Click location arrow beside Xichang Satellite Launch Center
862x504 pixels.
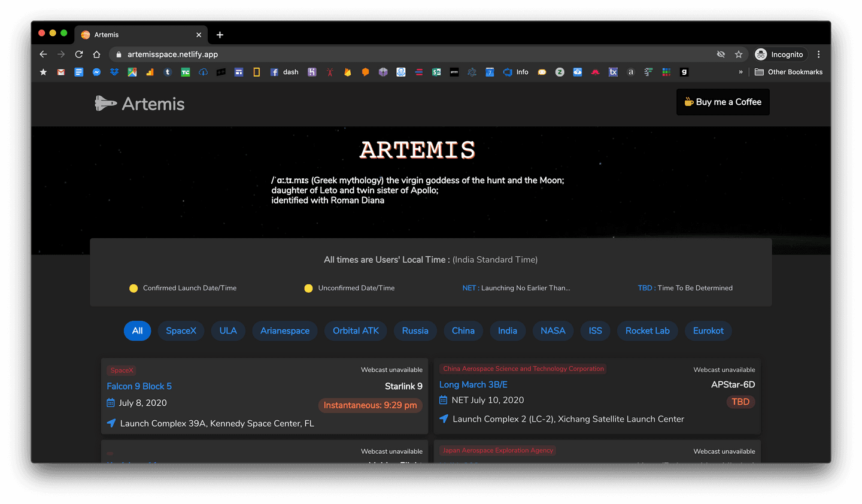pyautogui.click(x=444, y=419)
